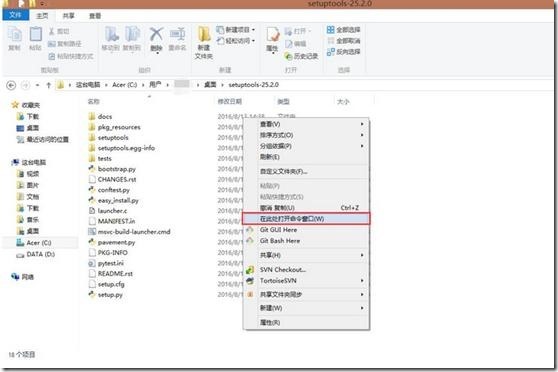Expand 分组依据(P) context submenu
Image resolution: width=558 pixels, height=372 pixels.
click(x=306, y=146)
